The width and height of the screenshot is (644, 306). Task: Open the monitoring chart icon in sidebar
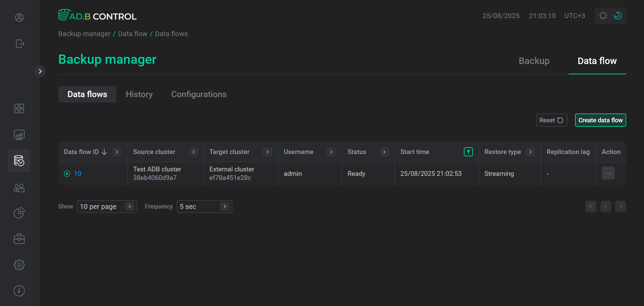[19, 135]
